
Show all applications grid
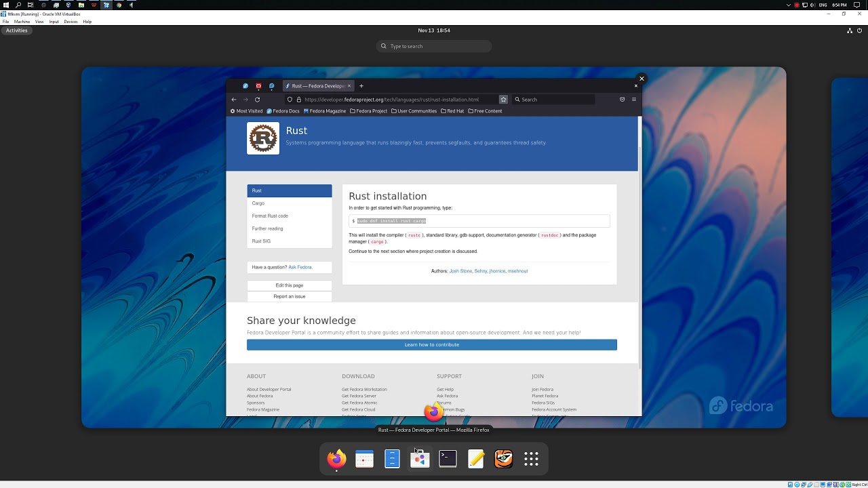point(531,459)
